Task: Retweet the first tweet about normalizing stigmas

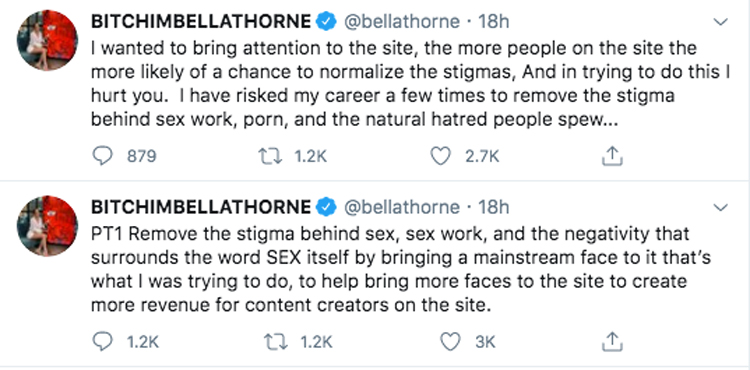Action: coord(270,156)
